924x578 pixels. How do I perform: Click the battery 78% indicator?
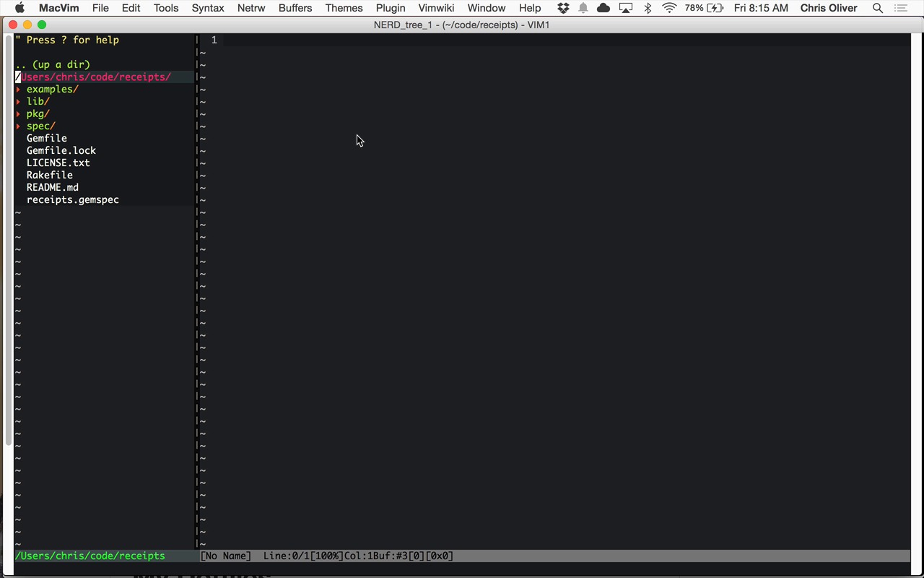tap(704, 8)
